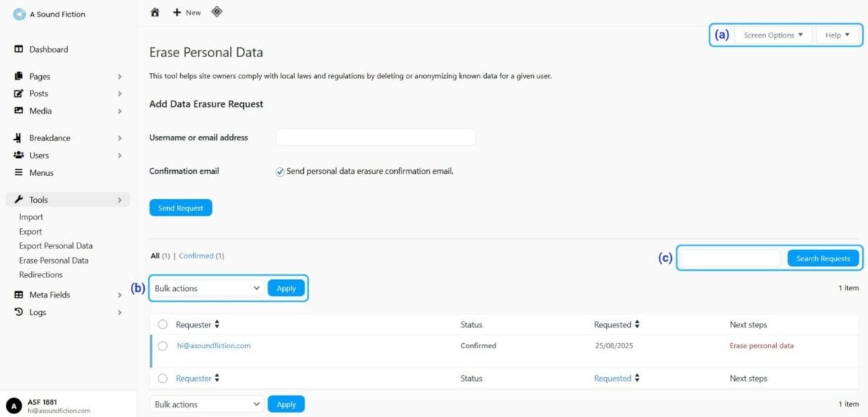Uncheck send erasure confirmation email checkbox
Viewport: 868px width, 417px height.
pos(280,172)
